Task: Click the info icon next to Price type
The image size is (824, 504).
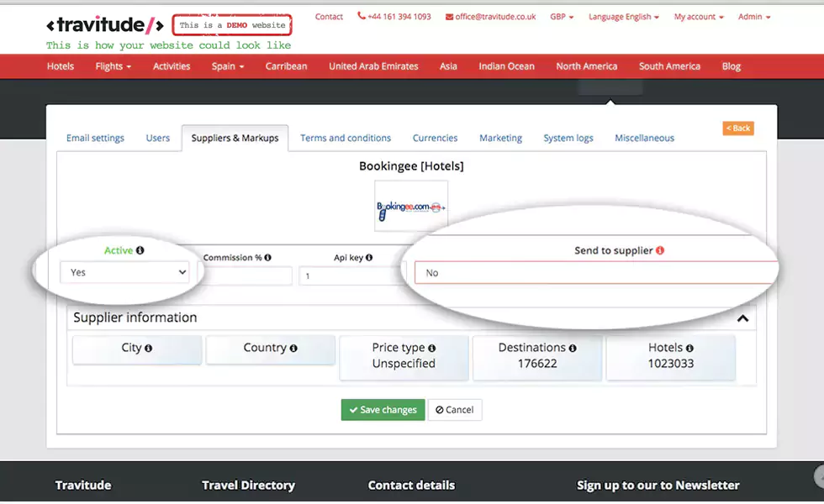Action: coord(432,348)
